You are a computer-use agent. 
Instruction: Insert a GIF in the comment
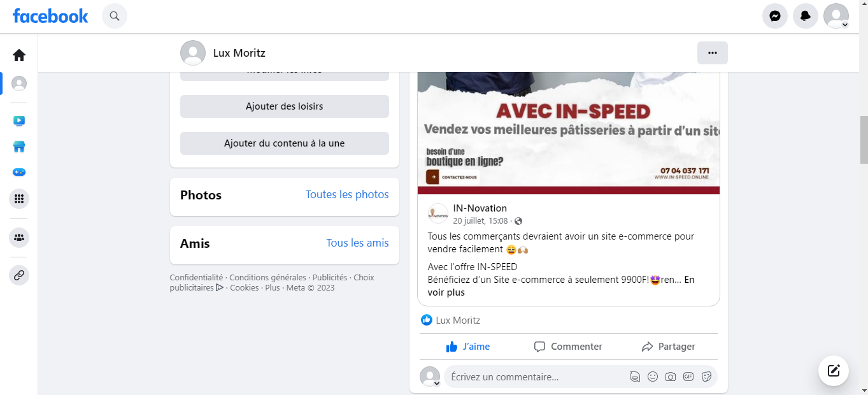[x=688, y=377]
